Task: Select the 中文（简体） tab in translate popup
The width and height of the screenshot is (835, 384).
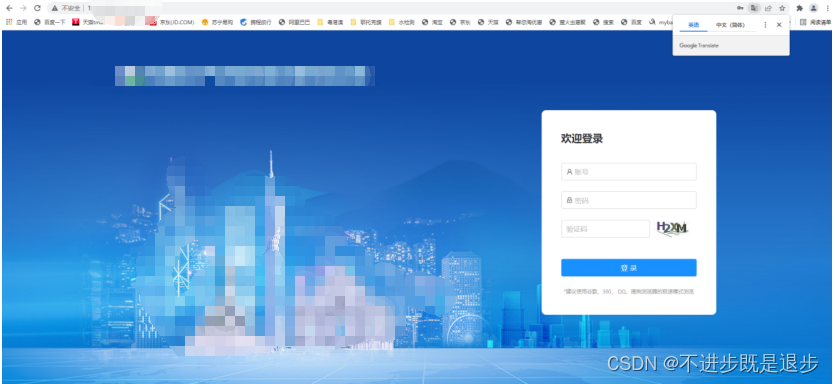Action: [x=730, y=25]
